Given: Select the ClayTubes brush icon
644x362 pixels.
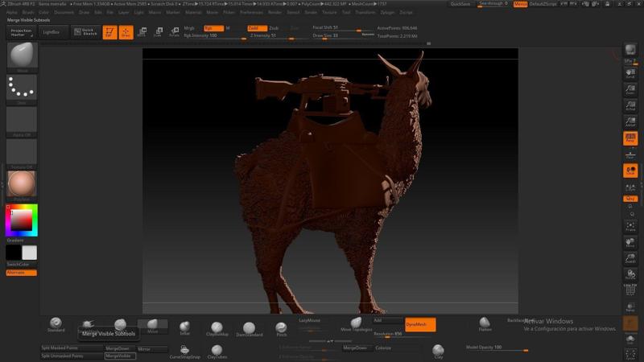Looking at the screenshot, I should click(x=217, y=352).
